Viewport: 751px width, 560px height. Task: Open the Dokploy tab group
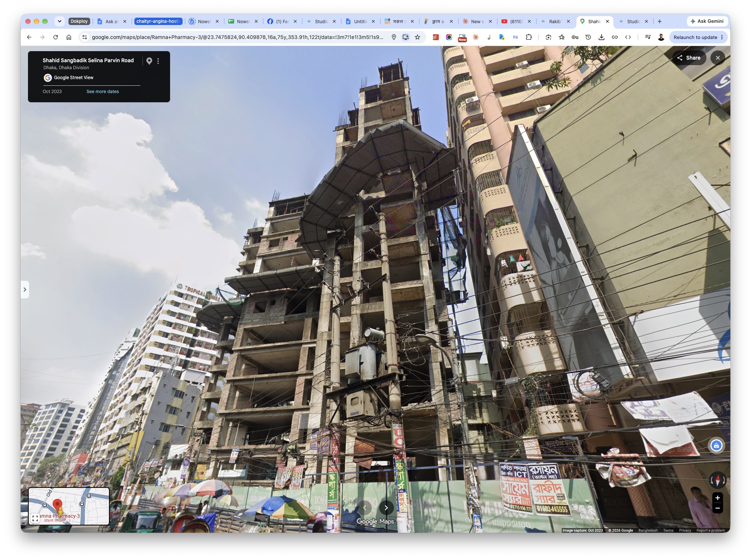[79, 21]
